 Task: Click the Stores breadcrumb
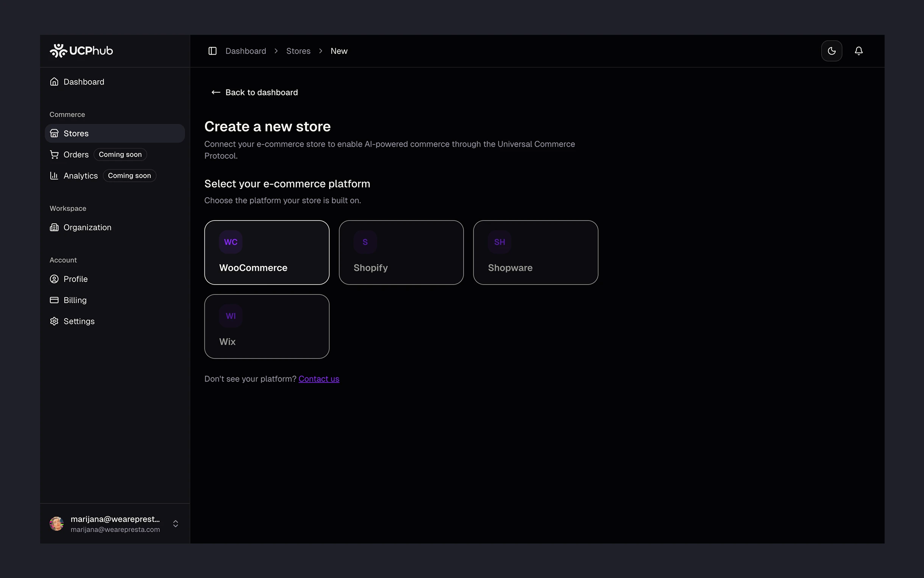(298, 51)
